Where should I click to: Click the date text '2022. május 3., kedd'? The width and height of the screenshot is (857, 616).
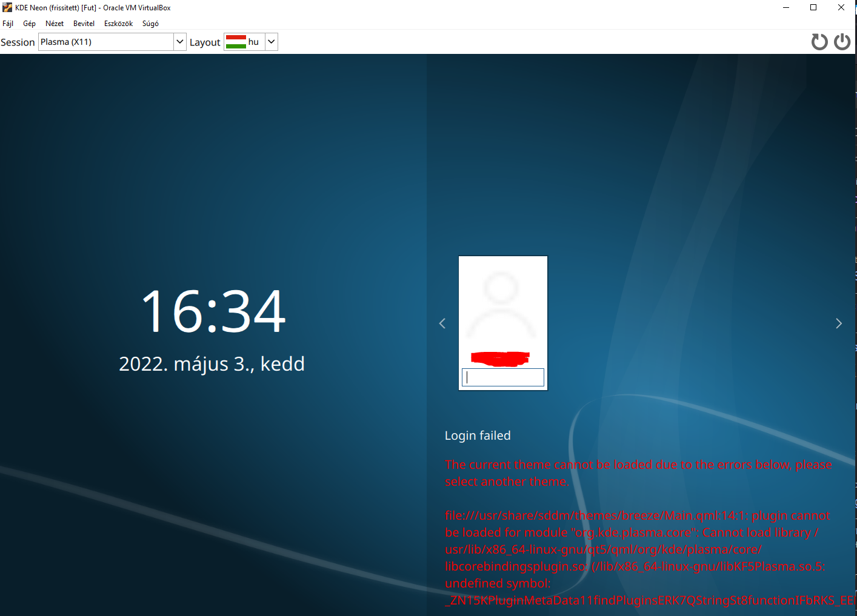pos(212,364)
